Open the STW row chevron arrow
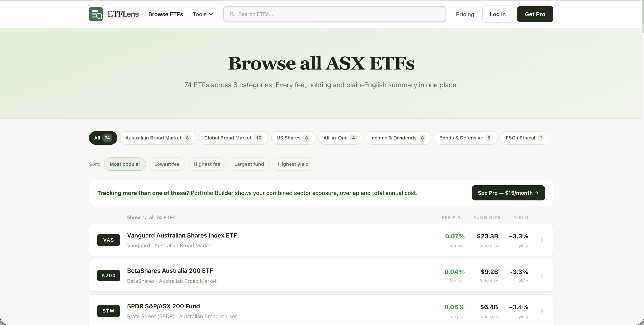 (541, 311)
